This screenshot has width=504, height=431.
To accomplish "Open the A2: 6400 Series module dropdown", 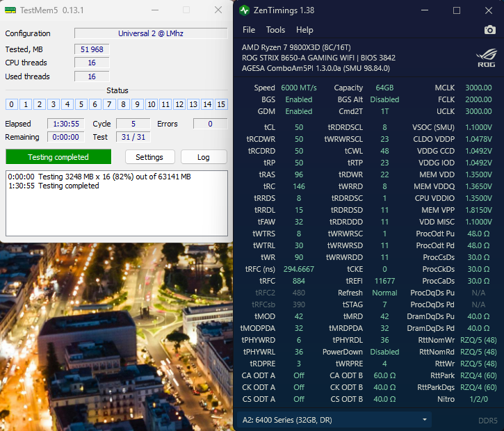I will (334, 420).
